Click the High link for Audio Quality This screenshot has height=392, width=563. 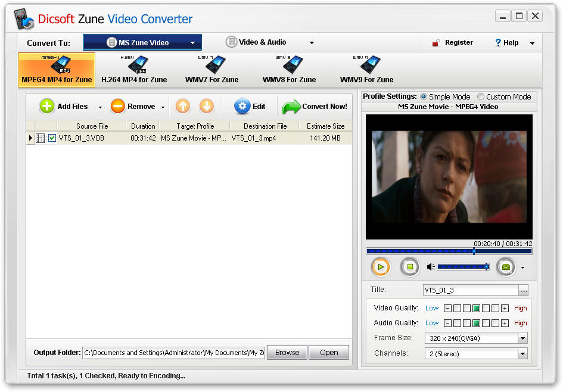tap(520, 323)
